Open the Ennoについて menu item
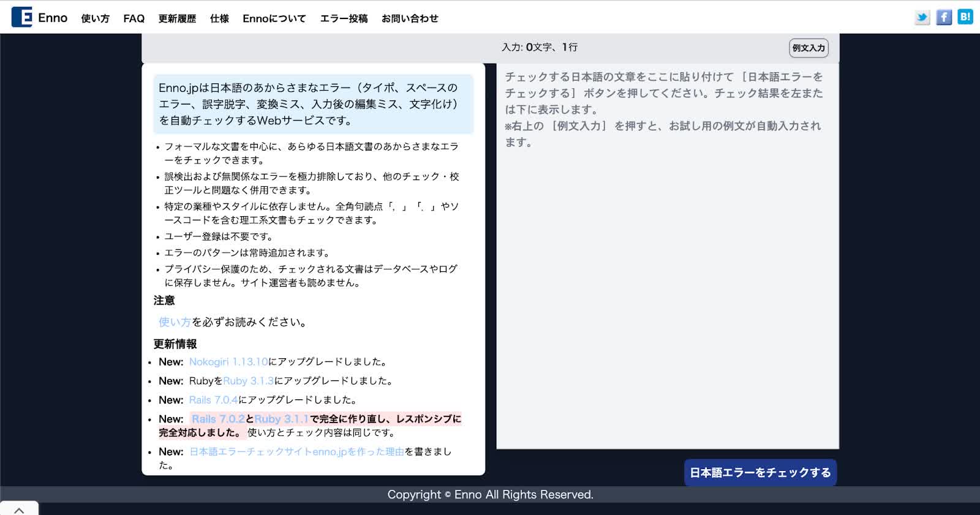 coord(274,18)
